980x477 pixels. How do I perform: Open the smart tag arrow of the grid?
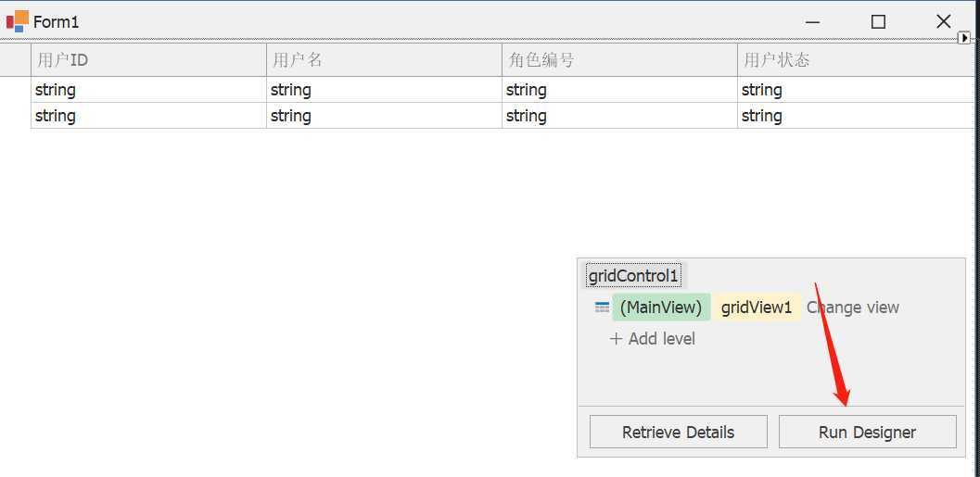[964, 39]
